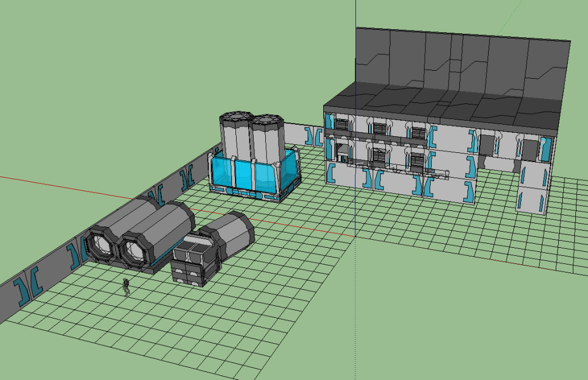Select the blue glass tank container
Screen dimensions: 588x380
(x=254, y=175)
